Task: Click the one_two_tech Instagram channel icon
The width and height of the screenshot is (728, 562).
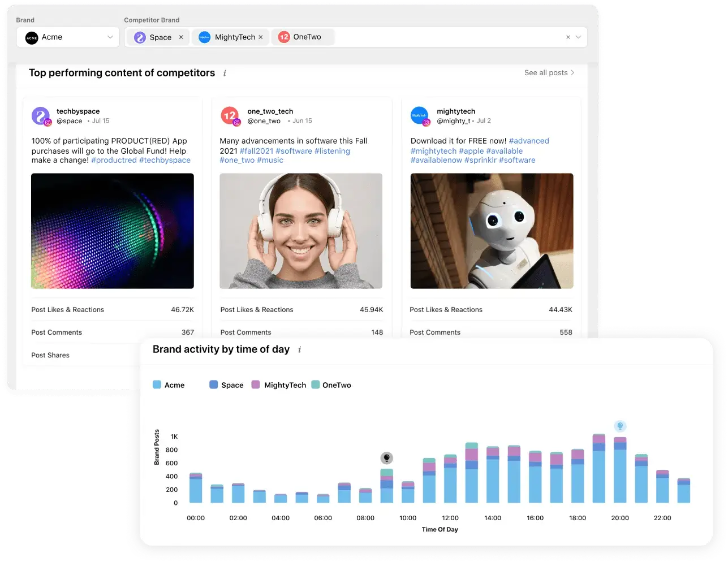Action: (x=235, y=122)
